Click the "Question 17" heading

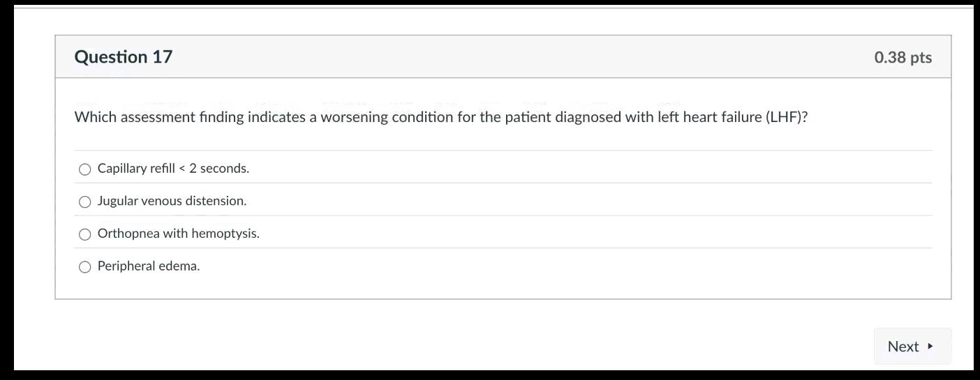(x=124, y=56)
